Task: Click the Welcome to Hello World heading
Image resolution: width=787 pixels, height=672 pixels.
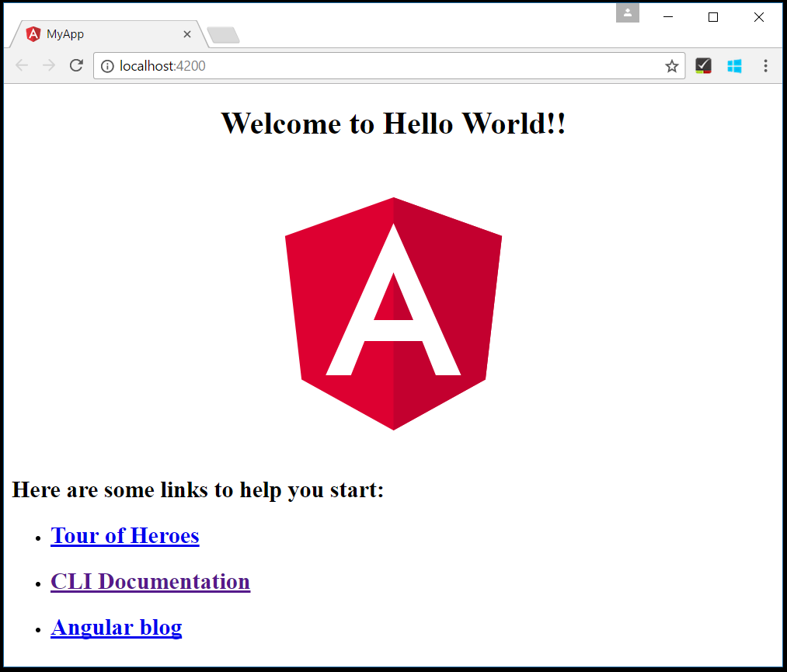Action: click(393, 123)
